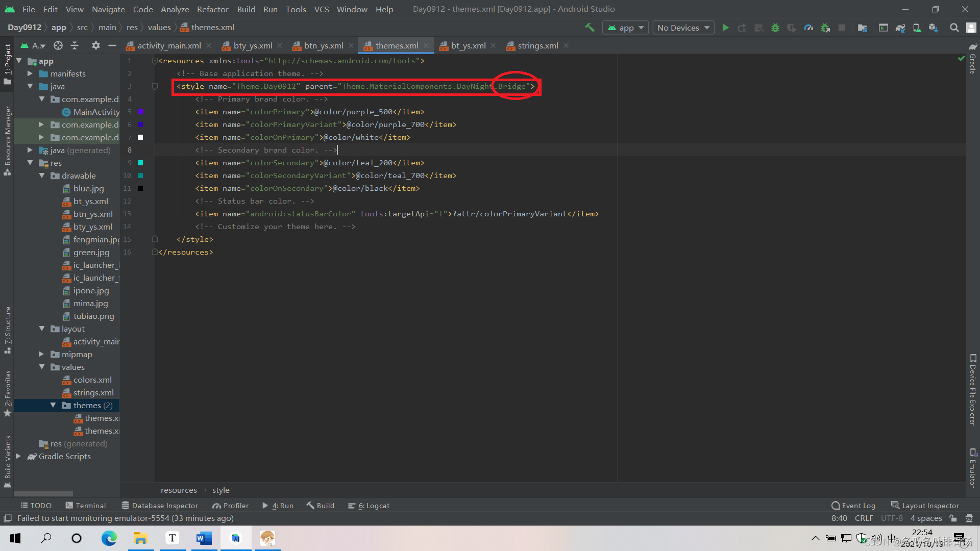
Task: Open the SDK Manager cube icon
Action: click(x=933, y=28)
